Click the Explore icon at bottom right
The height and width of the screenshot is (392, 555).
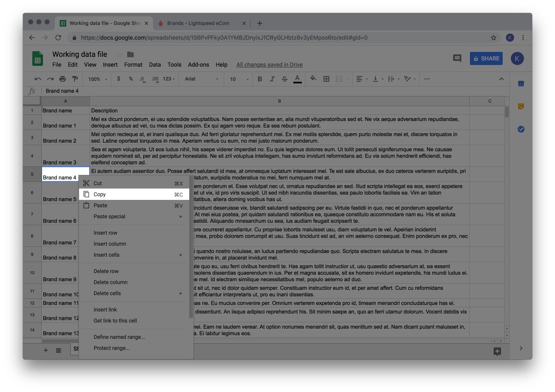tap(497, 351)
